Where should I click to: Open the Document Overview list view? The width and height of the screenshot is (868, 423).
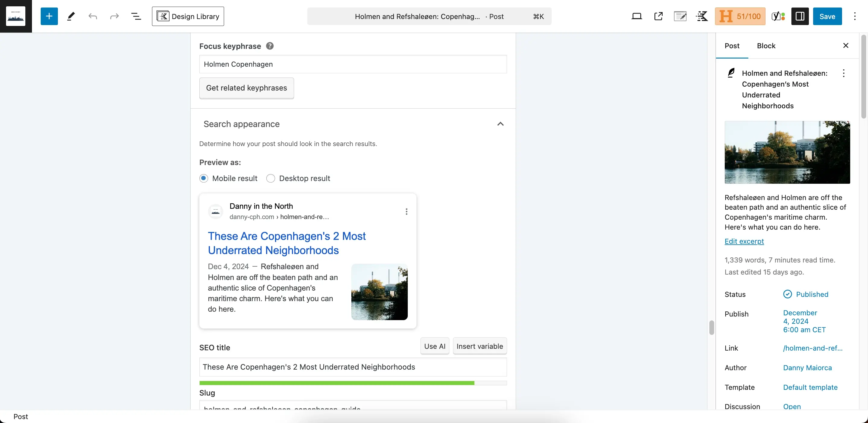pos(136,16)
